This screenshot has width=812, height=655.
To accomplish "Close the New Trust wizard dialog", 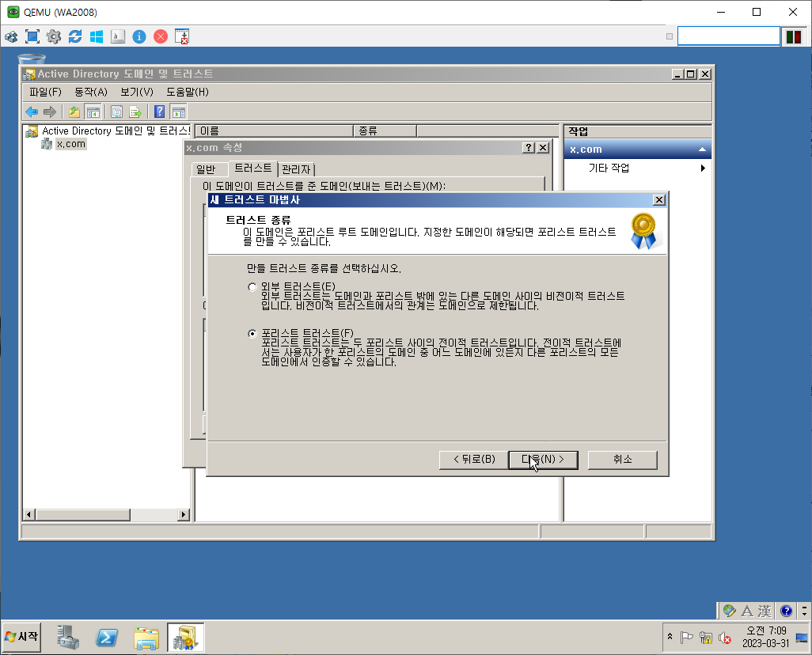I will click(x=658, y=200).
